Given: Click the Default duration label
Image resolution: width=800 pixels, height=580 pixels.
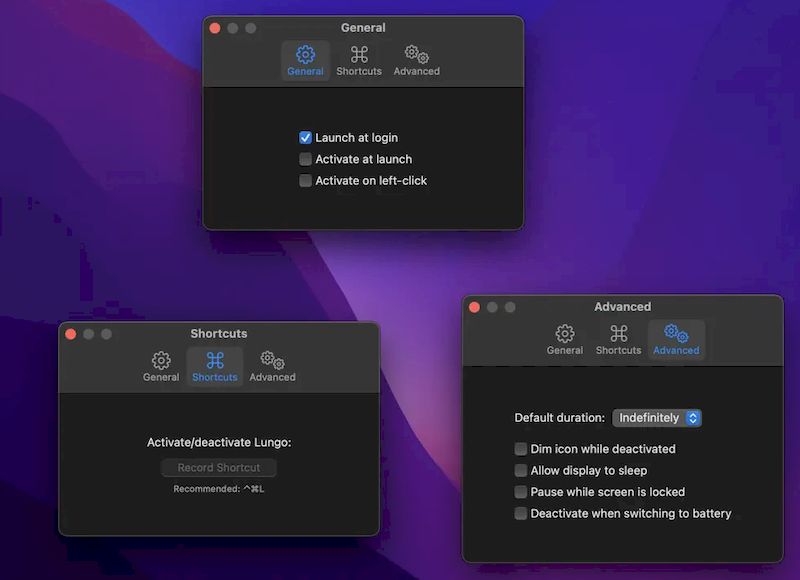Looking at the screenshot, I should coord(559,418).
